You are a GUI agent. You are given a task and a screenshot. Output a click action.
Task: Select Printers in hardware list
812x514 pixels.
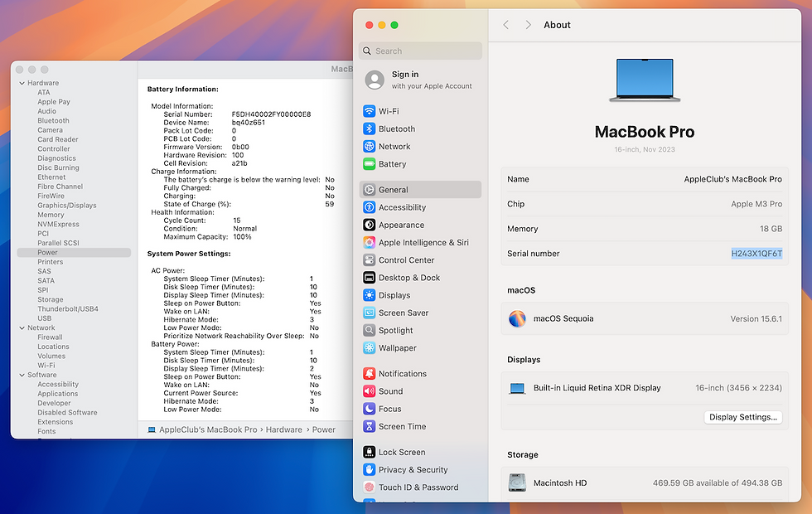[51, 262]
